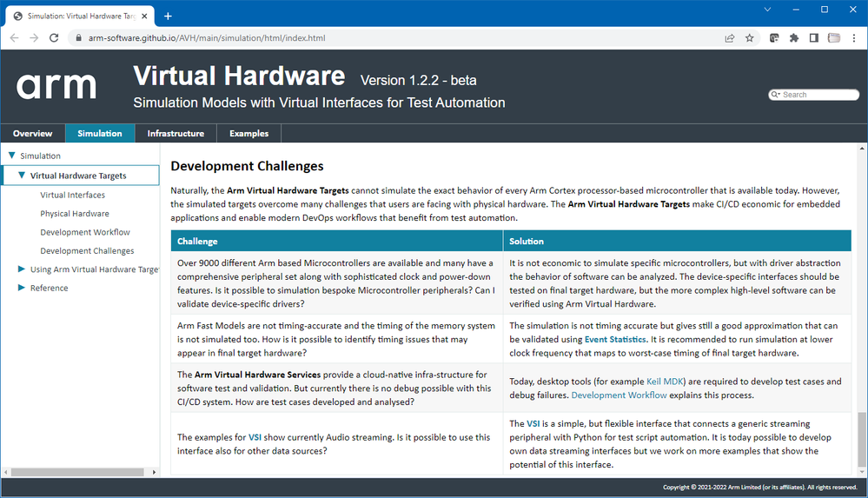Open Development Workflow in the sidebar

tap(85, 232)
